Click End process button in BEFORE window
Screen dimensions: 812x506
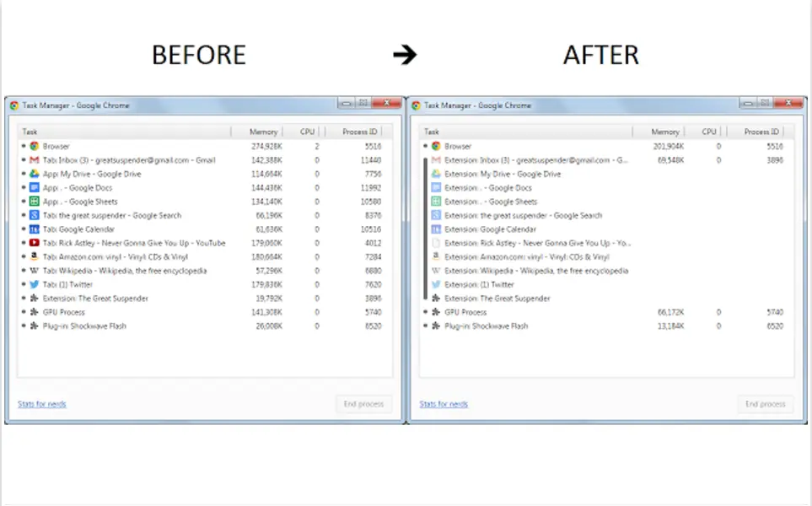[x=364, y=404]
